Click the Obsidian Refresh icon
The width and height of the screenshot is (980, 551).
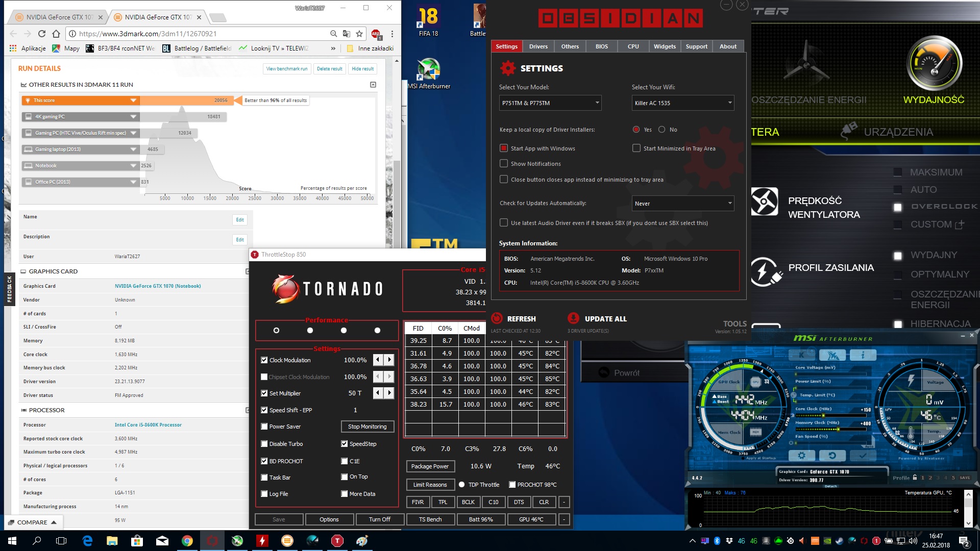[497, 318]
